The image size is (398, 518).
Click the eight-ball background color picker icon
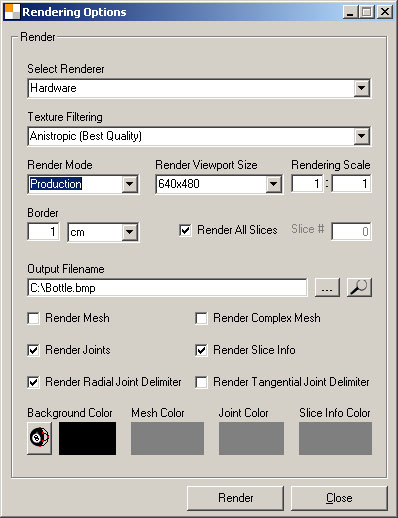39,438
